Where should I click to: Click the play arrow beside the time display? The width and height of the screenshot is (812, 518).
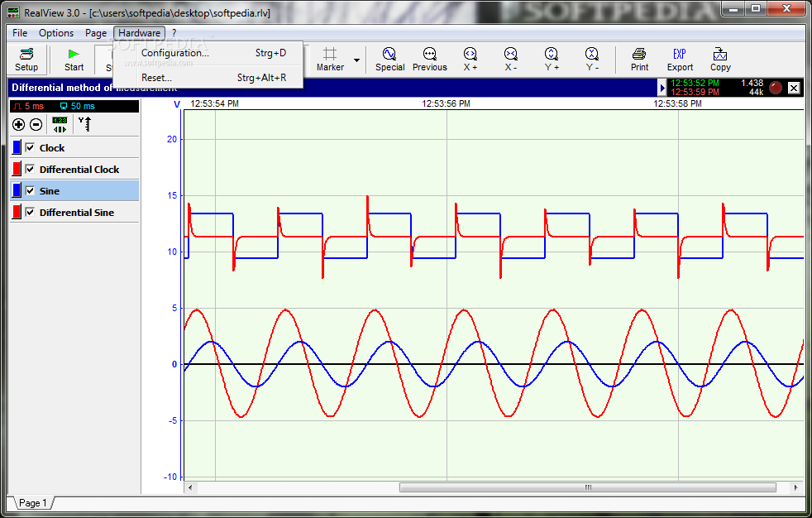[662, 88]
